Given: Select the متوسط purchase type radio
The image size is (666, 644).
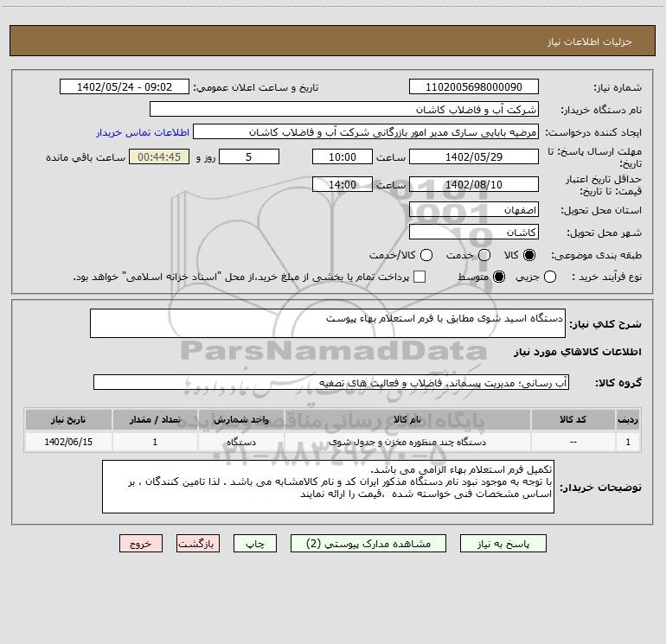Looking at the screenshot, I should click(499, 277).
